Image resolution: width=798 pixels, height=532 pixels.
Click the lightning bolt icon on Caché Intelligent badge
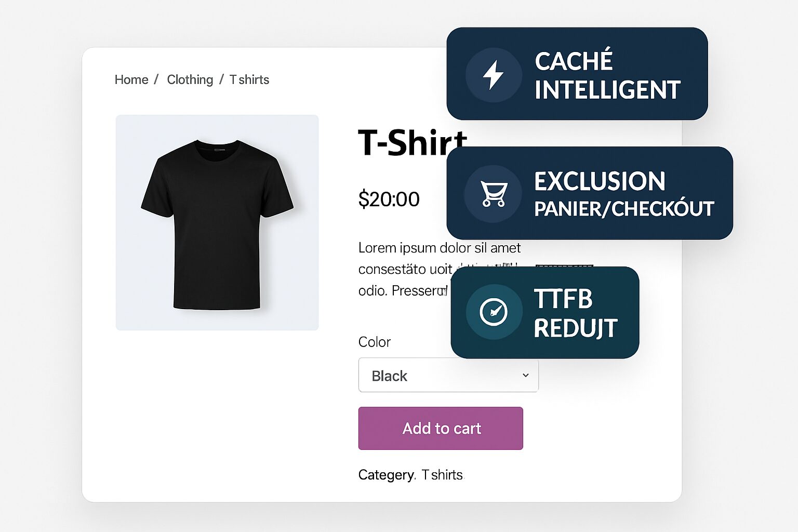pyautogui.click(x=494, y=75)
